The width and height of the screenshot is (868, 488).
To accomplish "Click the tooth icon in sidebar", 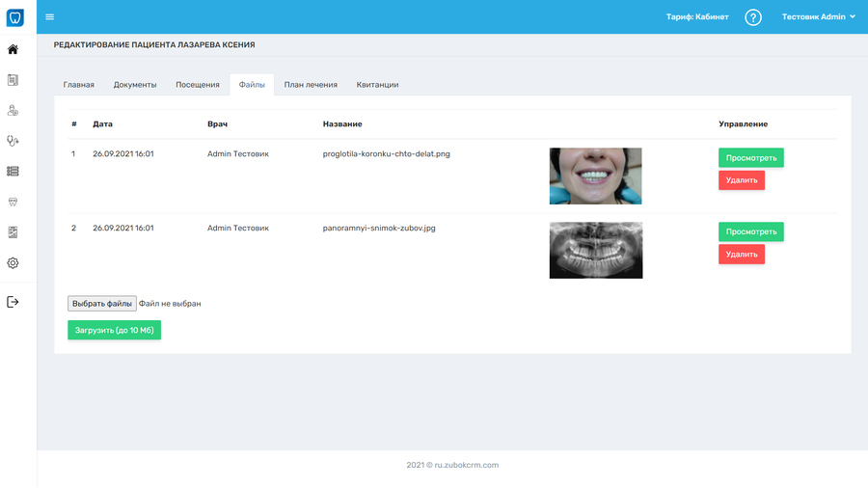I will [x=13, y=202].
